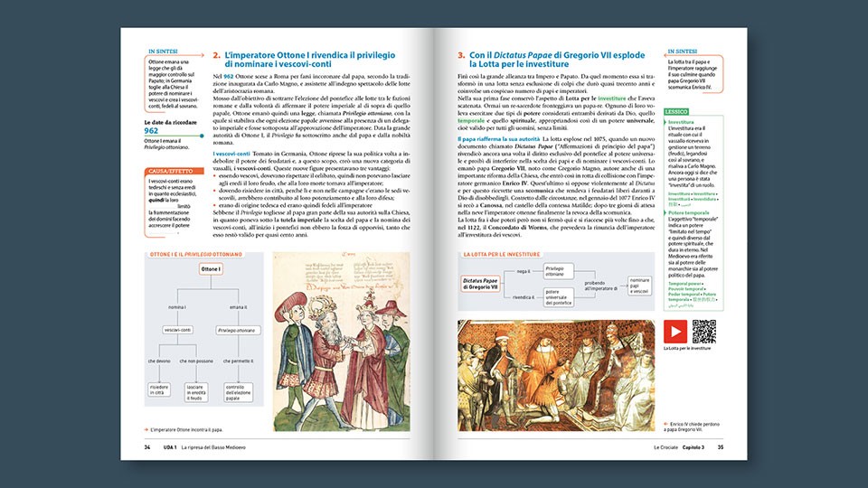Click footer 'Le Crociate Capitolo 3'
This screenshot has height=488, width=868.
tap(679, 447)
